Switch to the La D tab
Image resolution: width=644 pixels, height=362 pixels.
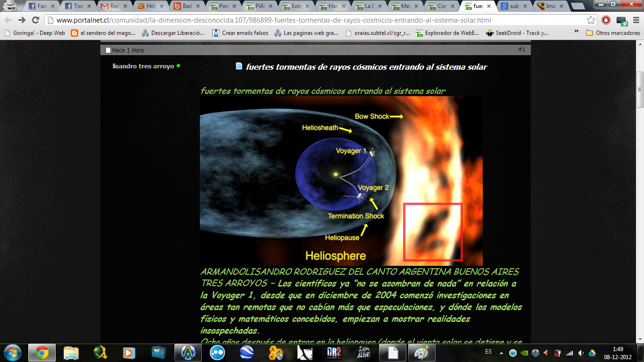(370, 7)
